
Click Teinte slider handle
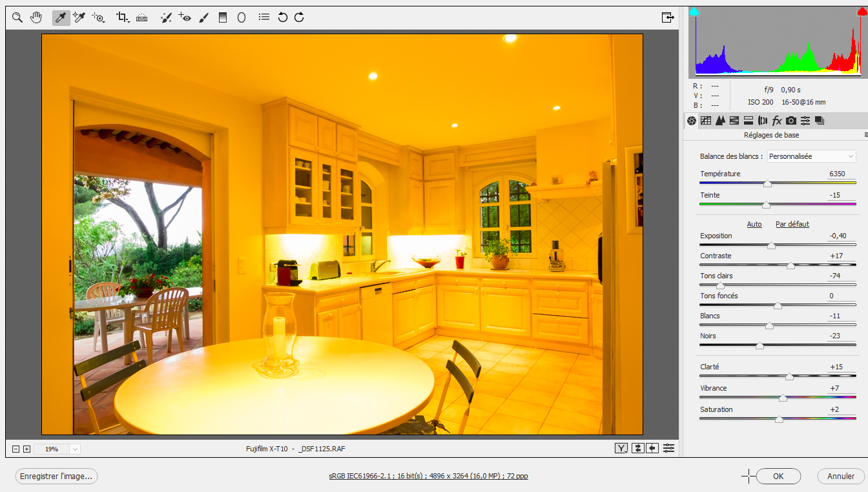[766, 205]
